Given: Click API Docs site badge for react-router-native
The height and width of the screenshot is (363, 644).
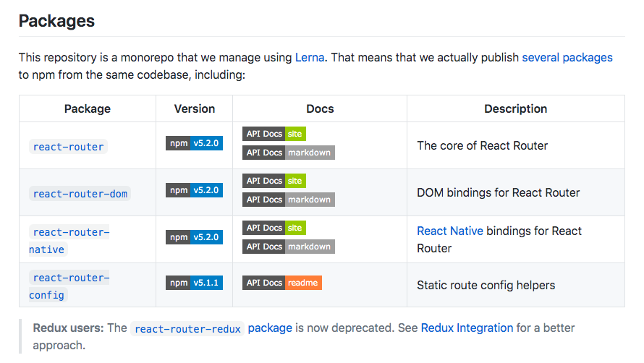Looking at the screenshot, I should click(x=274, y=228).
